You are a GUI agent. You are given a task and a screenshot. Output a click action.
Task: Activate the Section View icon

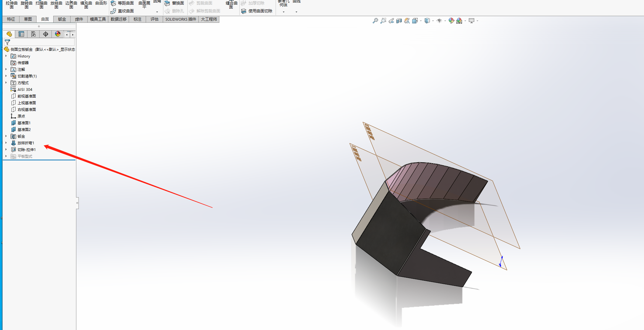coord(399,21)
